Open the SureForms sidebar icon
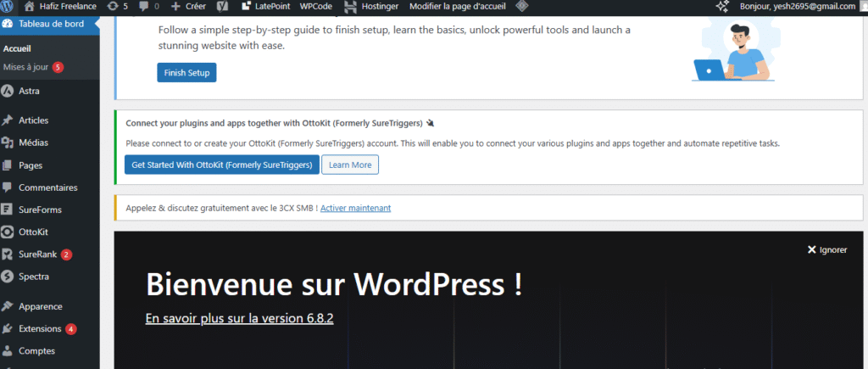 [8, 210]
